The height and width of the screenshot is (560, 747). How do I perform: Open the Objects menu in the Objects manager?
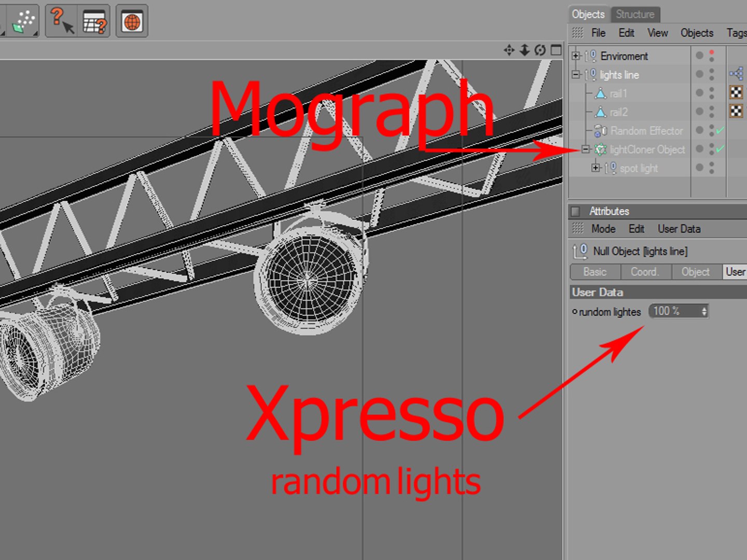[697, 33]
